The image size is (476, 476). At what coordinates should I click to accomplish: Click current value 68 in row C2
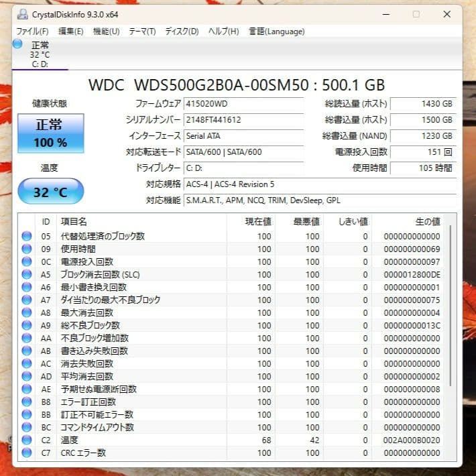[266, 440]
